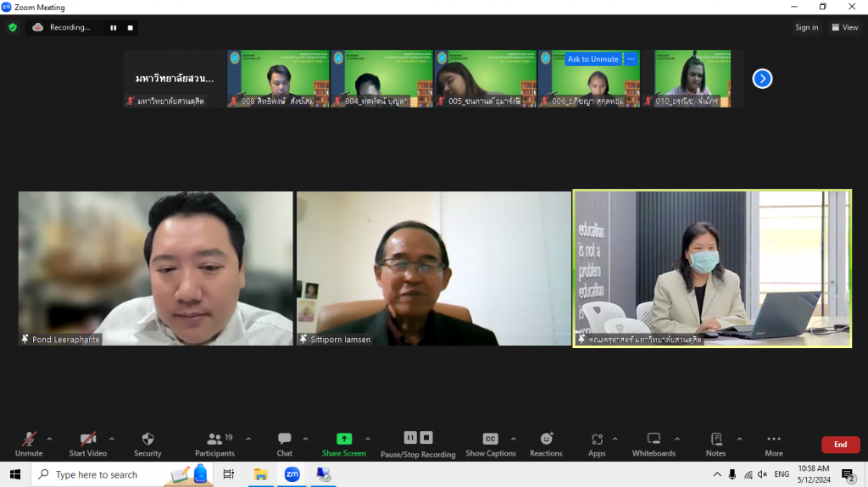The image size is (868, 487).
Task: Open the Reactions menu
Action: [x=546, y=443]
